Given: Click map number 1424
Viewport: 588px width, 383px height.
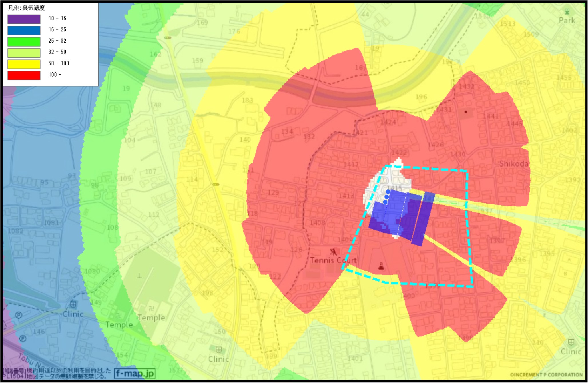Looking at the screenshot, I should (388, 122).
